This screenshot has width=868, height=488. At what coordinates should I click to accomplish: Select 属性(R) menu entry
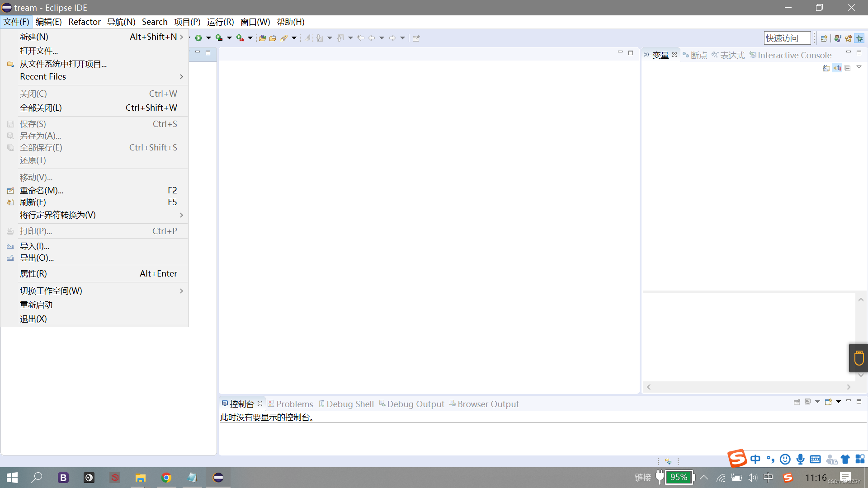[x=95, y=274]
